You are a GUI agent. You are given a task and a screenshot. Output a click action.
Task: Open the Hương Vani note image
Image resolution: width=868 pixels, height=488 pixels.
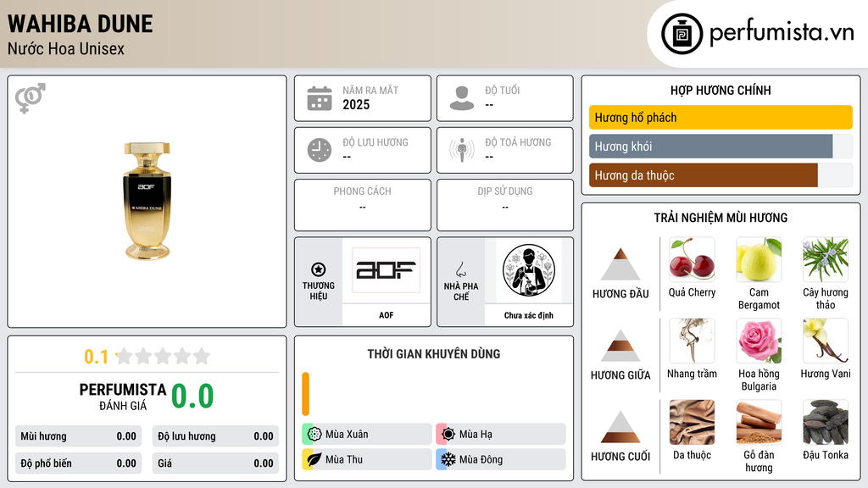click(826, 341)
